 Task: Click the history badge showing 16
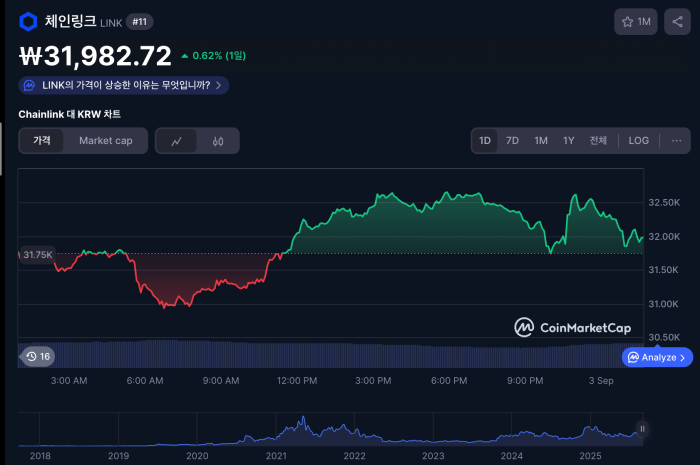[x=38, y=356]
